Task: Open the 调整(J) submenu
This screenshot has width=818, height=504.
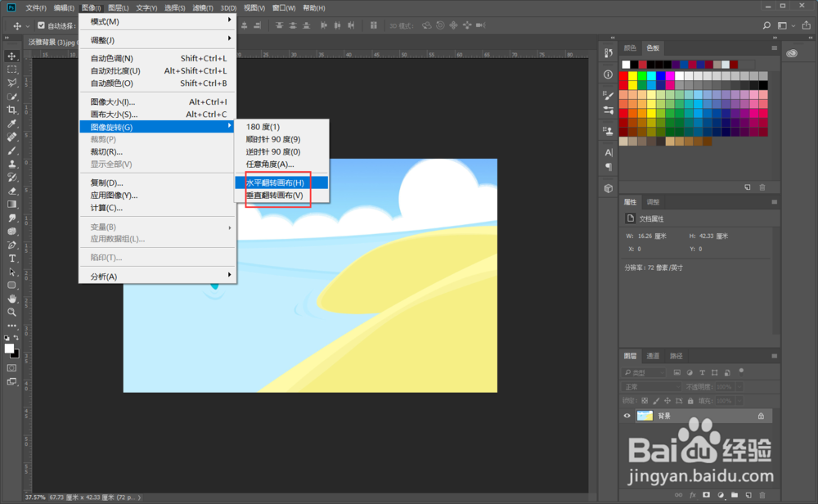Action: point(158,40)
